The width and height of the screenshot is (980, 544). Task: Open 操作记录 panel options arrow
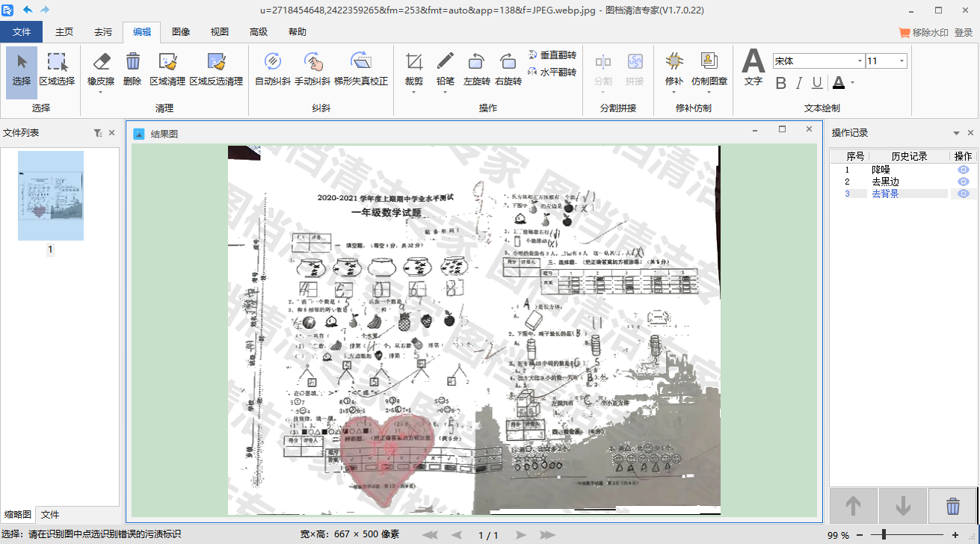click(956, 133)
